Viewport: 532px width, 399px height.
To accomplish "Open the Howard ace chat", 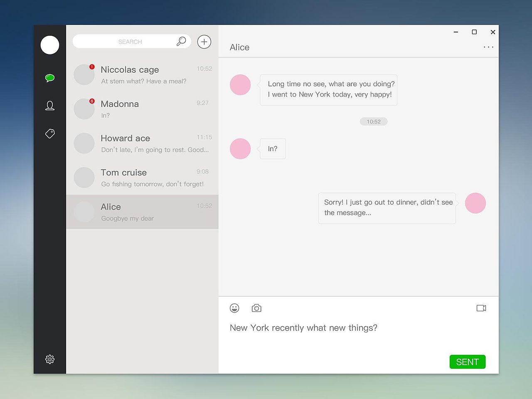I will click(x=142, y=143).
